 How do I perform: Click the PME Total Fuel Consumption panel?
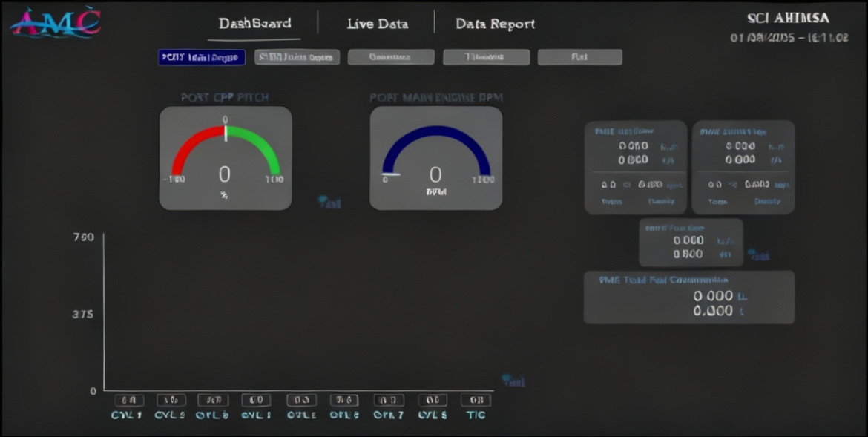688,297
